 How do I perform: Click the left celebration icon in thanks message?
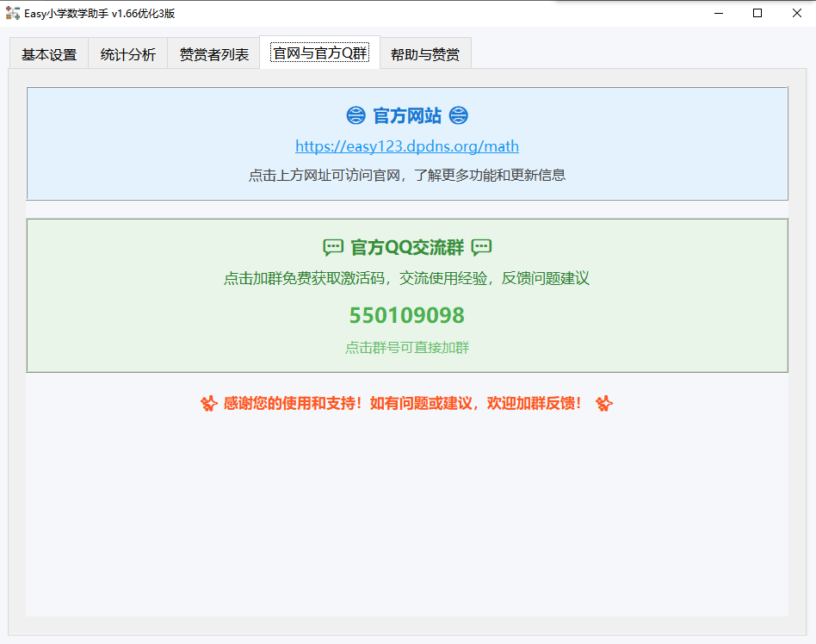(x=209, y=403)
